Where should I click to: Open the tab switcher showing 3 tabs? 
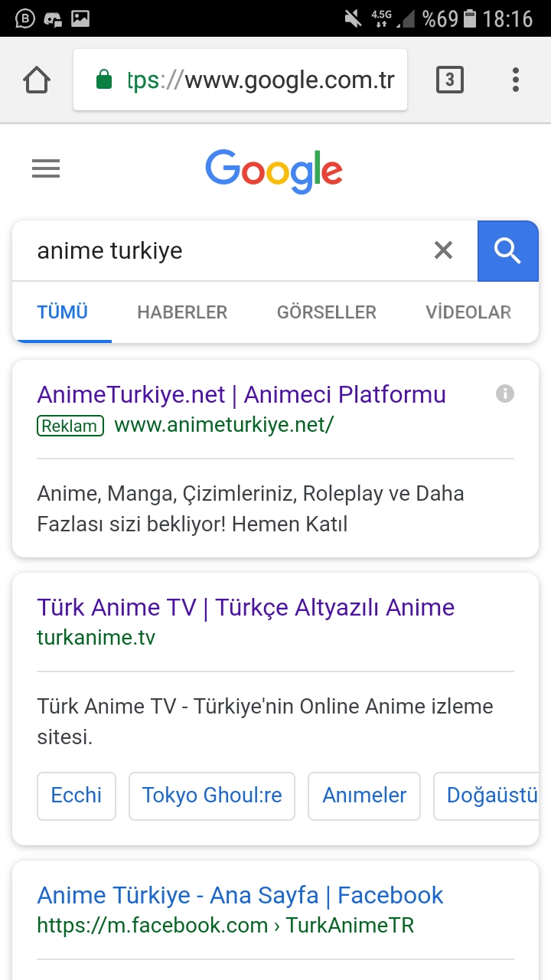click(450, 80)
